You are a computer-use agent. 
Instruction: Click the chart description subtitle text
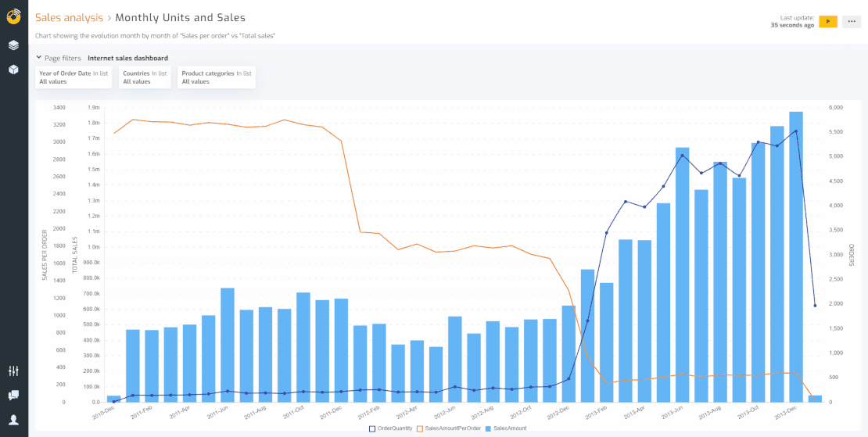[156, 35]
